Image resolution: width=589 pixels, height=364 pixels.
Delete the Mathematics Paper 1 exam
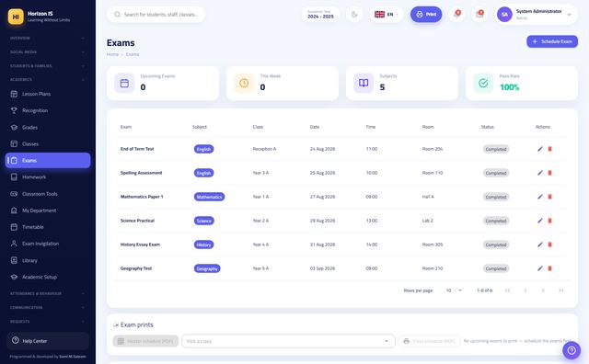pos(550,197)
